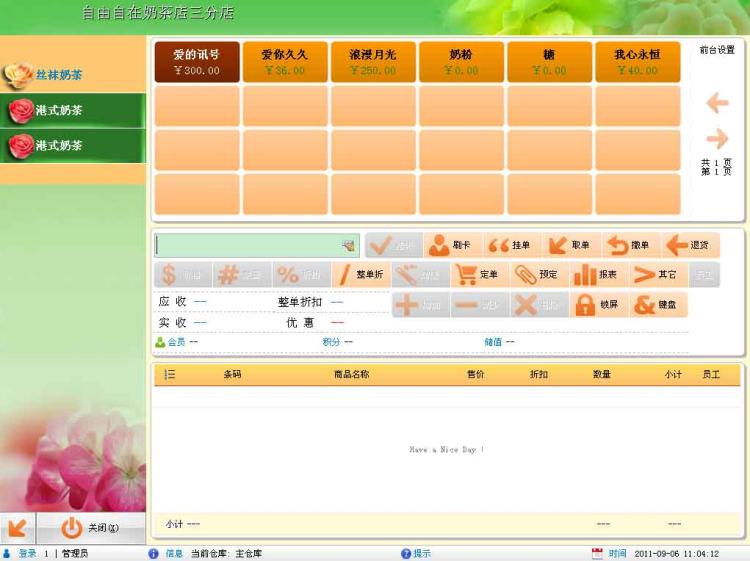This screenshot has width=750, height=561.
Task: Select the 我心永恒 ¥40.00 product
Action: coord(638,62)
